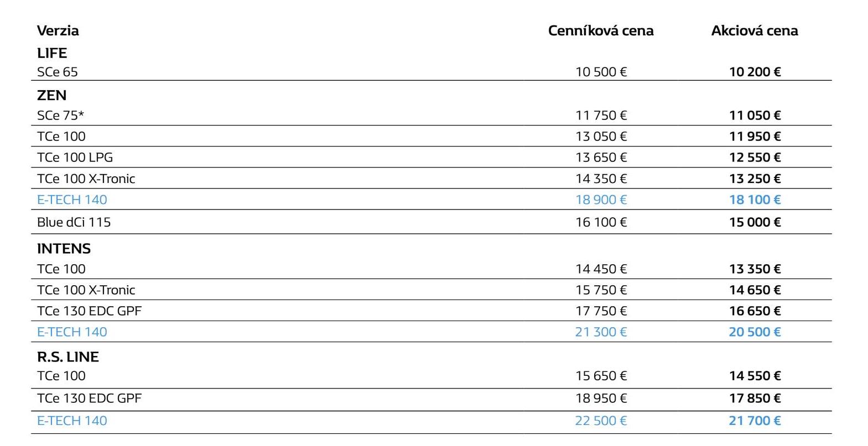
Task: Click the Akciová cena column header
Action: (755, 30)
